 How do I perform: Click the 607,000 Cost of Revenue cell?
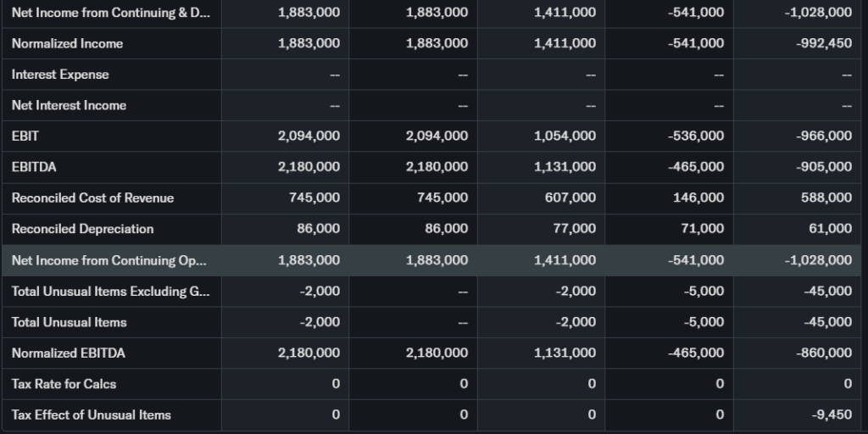click(x=565, y=198)
